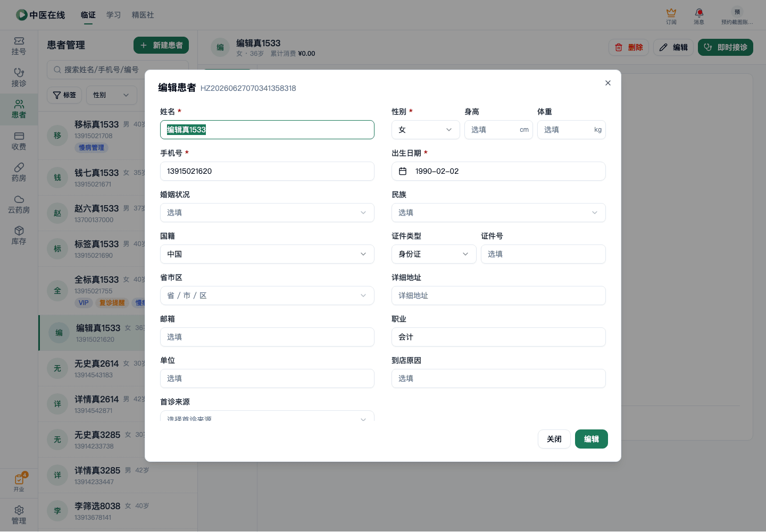Viewport: 766px width, 532px height.
Task: Focus the 身高 cm field
Action: tap(498, 130)
